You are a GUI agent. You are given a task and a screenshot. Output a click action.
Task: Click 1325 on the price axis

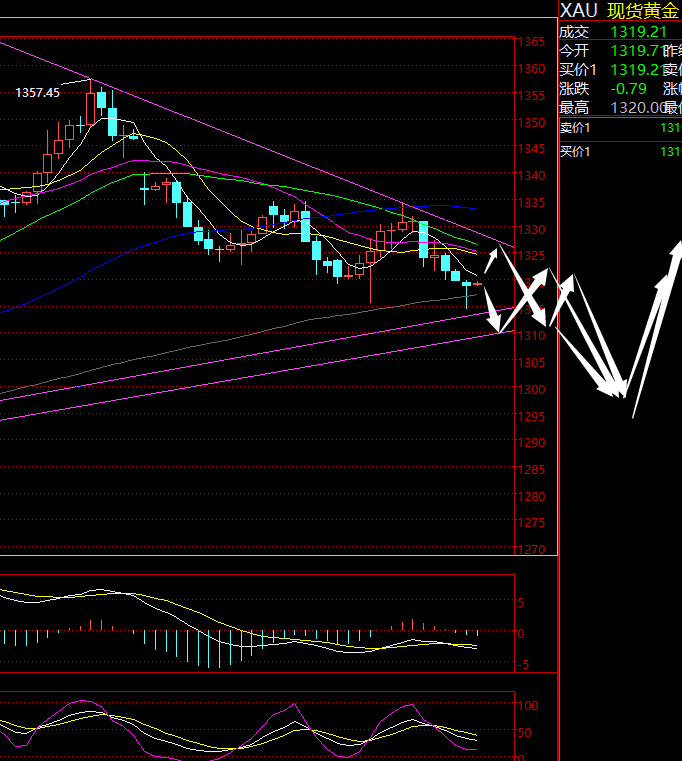pos(532,255)
